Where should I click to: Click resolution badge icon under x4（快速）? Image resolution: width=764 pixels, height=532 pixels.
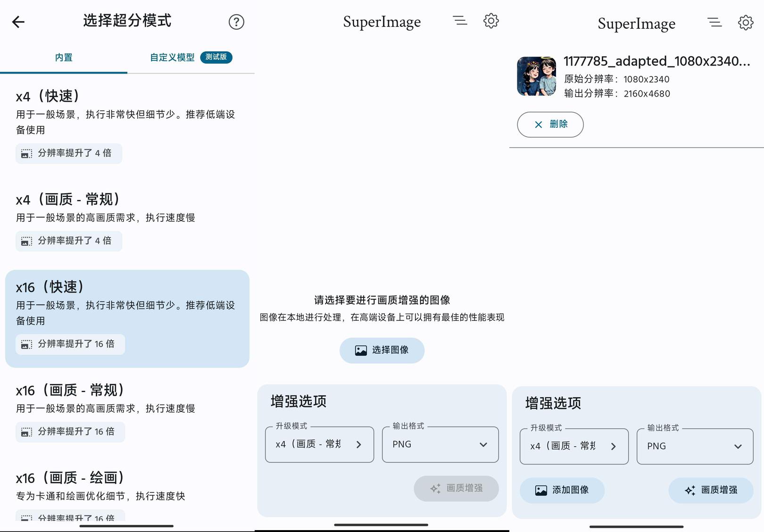point(26,154)
